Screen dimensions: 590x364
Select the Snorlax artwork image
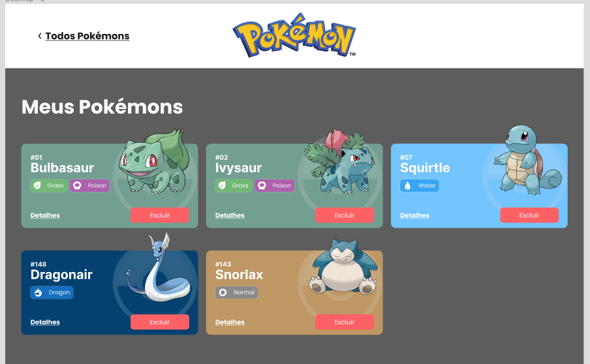pyautogui.click(x=343, y=267)
